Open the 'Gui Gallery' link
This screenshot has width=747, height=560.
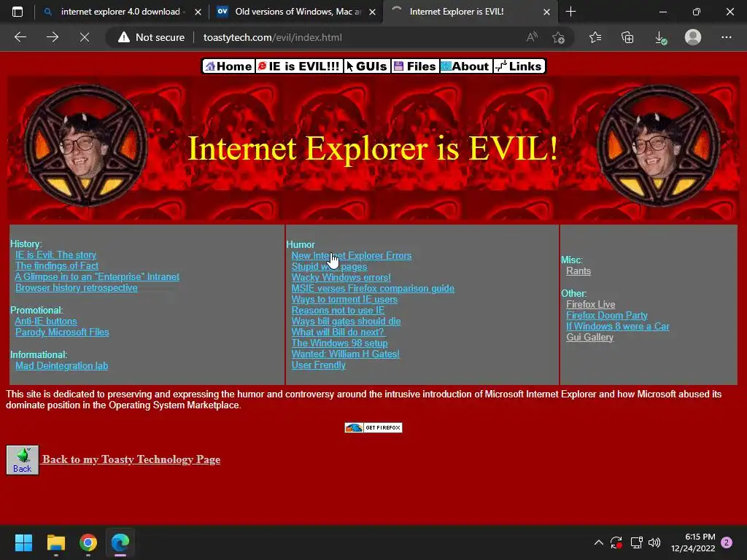point(589,337)
